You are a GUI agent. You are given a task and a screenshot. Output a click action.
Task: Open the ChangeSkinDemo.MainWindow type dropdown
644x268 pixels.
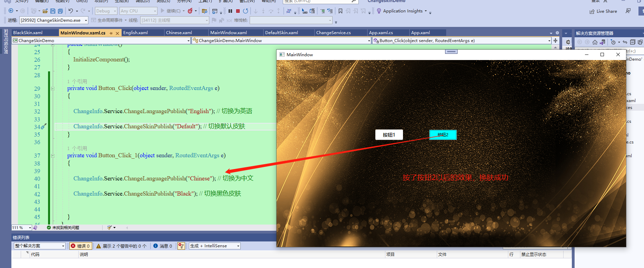pos(281,41)
